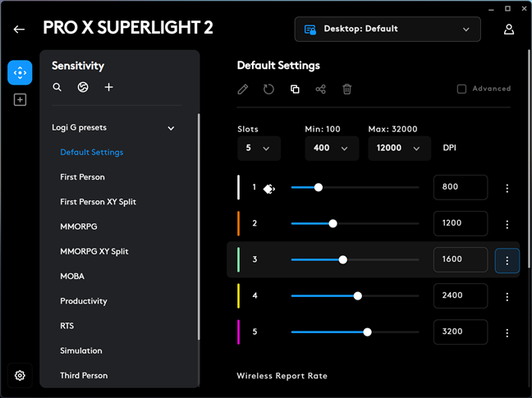Click the magenta color bar of slot 5
The image size is (532, 398).
point(239,332)
